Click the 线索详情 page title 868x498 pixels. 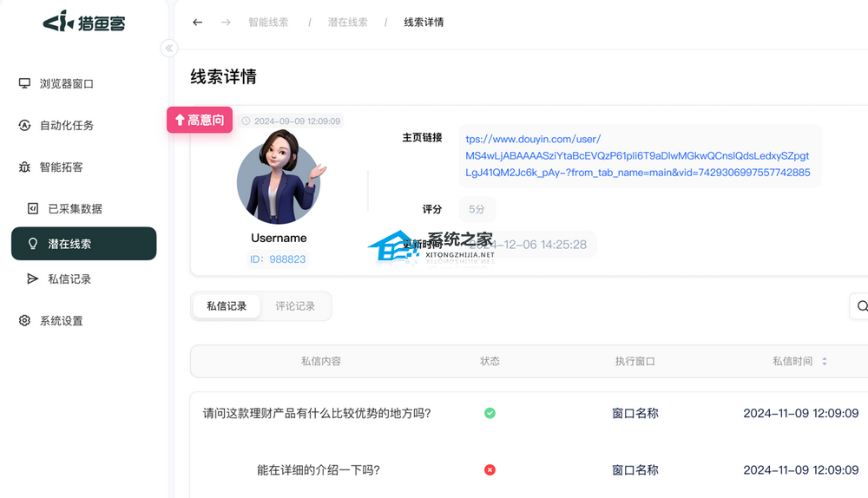coord(224,76)
